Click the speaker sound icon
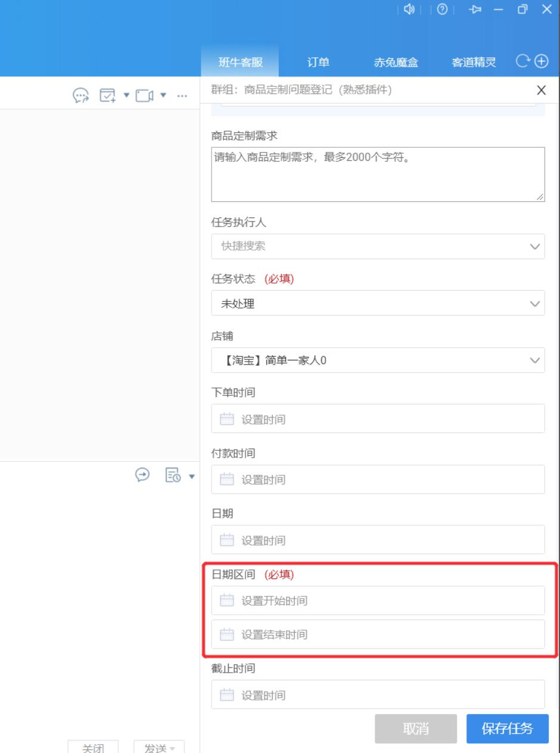The width and height of the screenshot is (560, 753). [x=409, y=10]
